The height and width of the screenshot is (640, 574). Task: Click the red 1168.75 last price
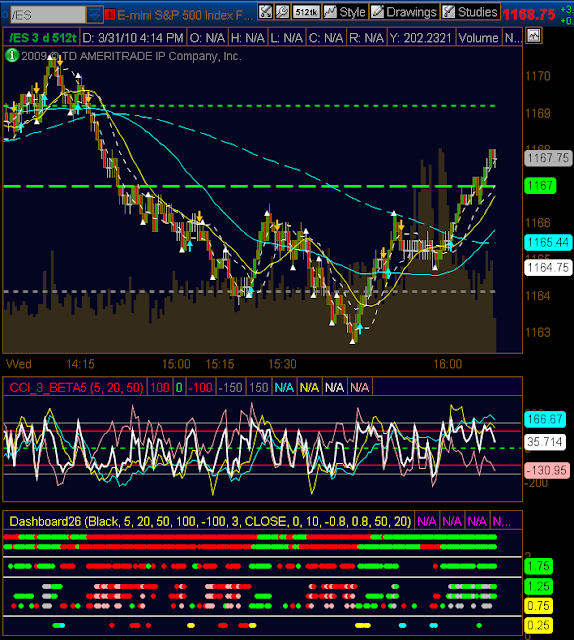(529, 15)
